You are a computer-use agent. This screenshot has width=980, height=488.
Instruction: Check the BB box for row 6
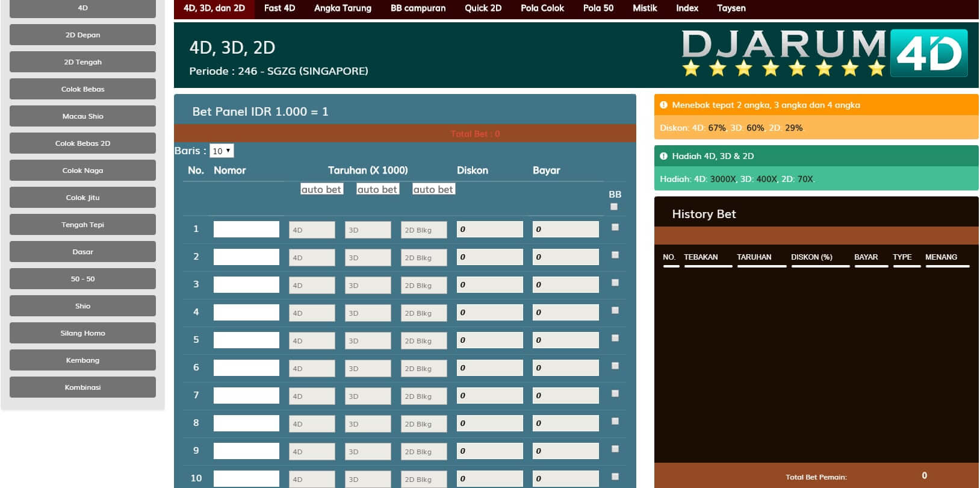(x=615, y=366)
